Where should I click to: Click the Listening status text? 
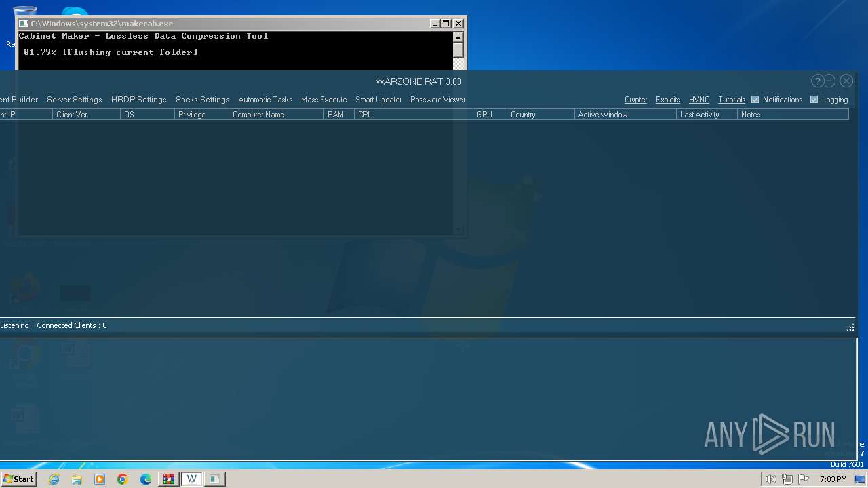point(14,325)
